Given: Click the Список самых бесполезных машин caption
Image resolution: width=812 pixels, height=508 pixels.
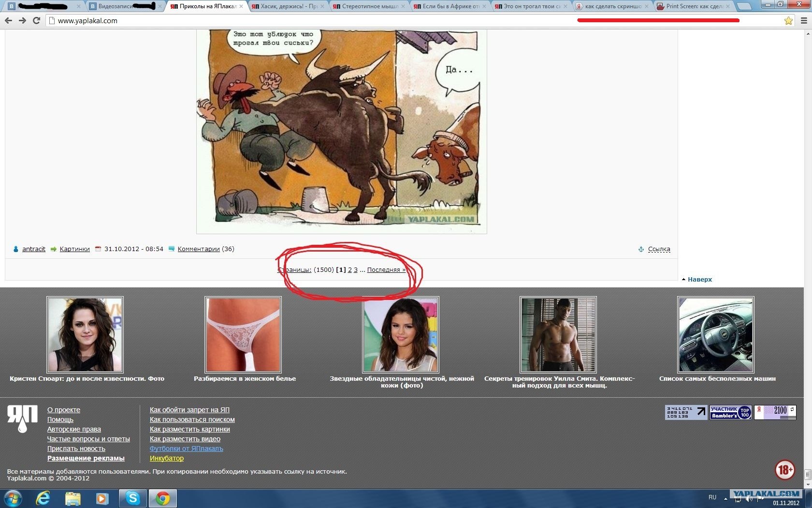Looking at the screenshot, I should [717, 379].
